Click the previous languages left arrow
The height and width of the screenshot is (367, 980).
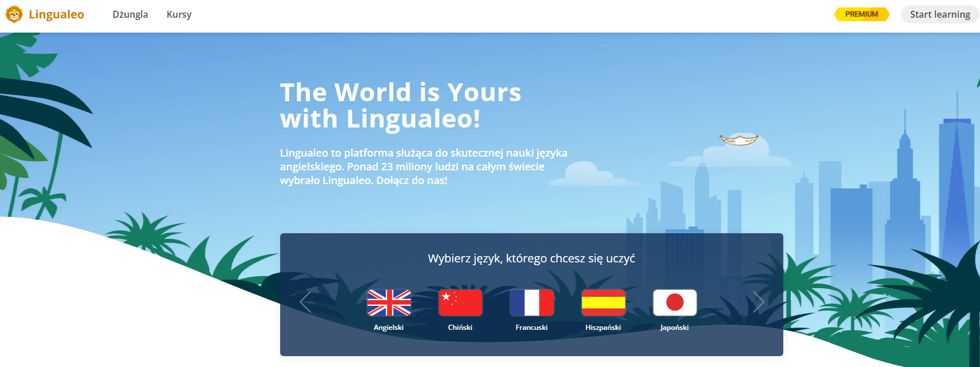pos(305,302)
